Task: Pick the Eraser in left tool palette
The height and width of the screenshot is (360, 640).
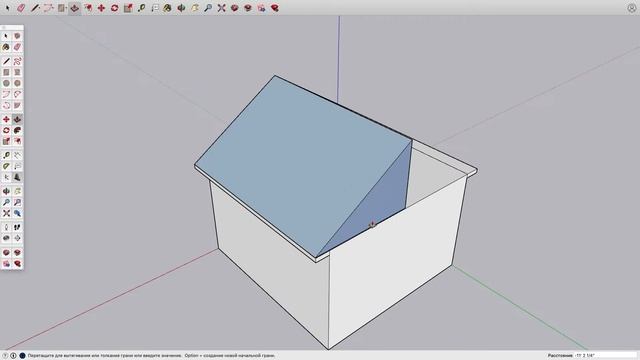Action: (17, 47)
